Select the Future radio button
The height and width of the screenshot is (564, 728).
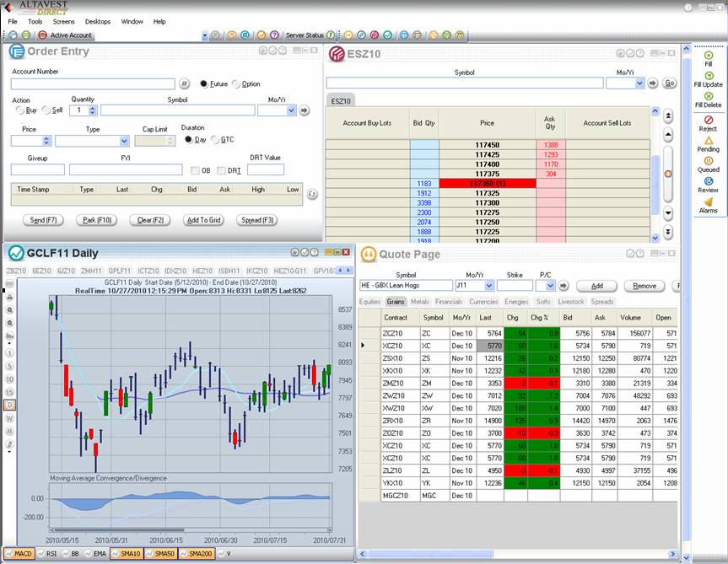coord(203,83)
